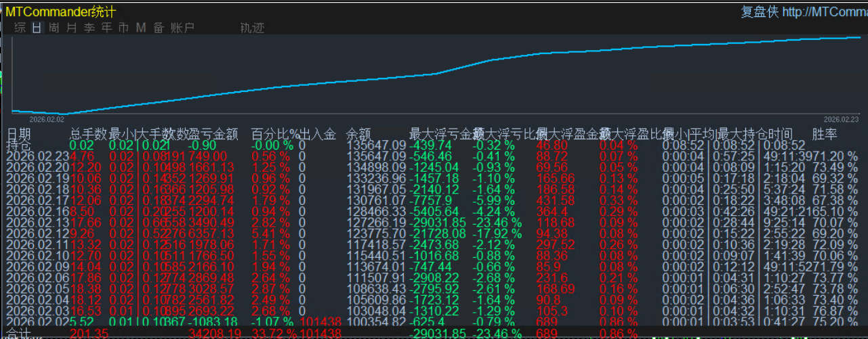Click the 盈亏金额 column header
Viewport: 868px width, 339px height.
pyautogui.click(x=213, y=134)
